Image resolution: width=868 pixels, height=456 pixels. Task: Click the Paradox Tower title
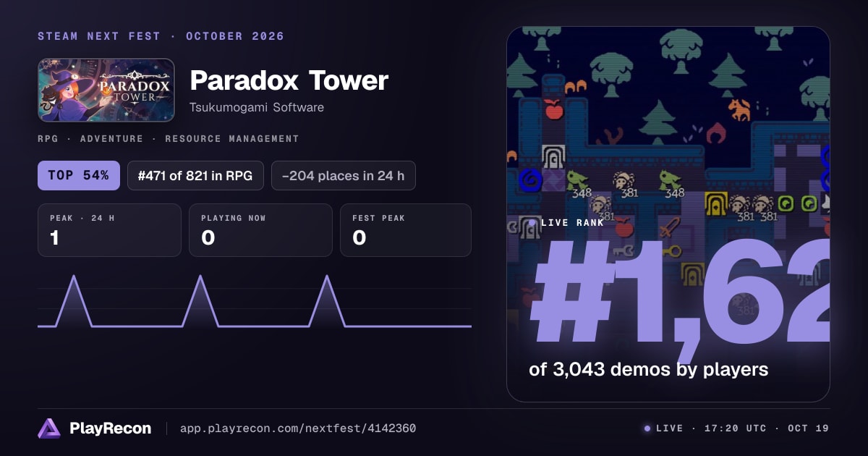tap(289, 80)
